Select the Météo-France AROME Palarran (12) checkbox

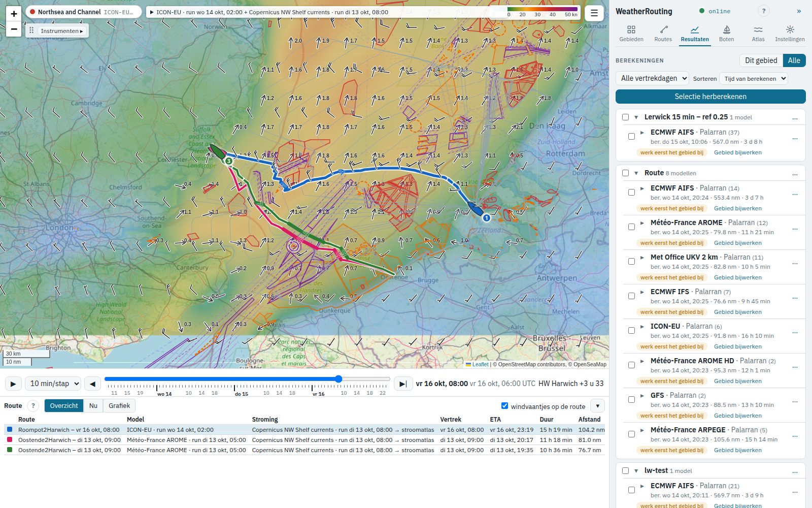pyautogui.click(x=631, y=227)
